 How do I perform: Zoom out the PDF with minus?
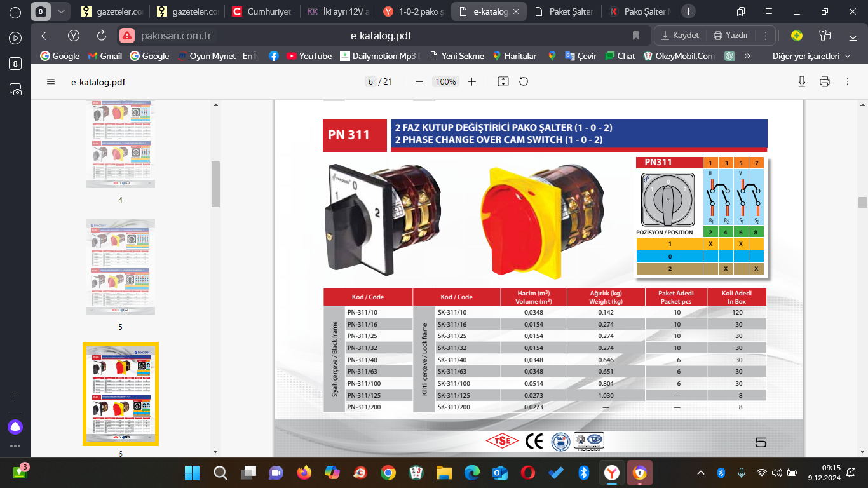(419, 81)
